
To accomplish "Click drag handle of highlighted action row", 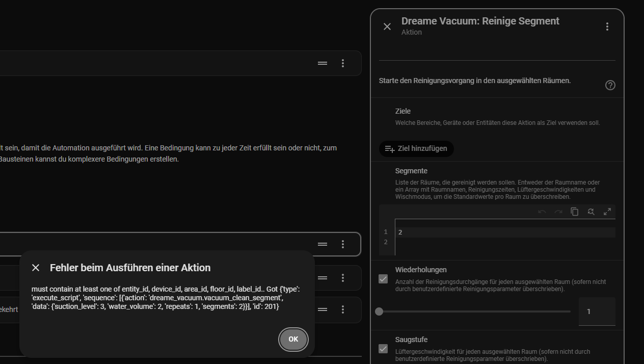I will (323, 244).
